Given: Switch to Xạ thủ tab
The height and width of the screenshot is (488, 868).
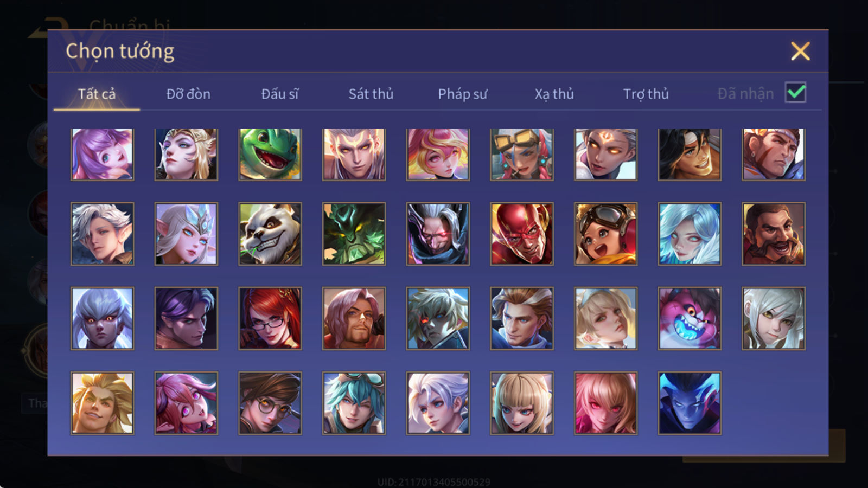Looking at the screenshot, I should click(554, 94).
